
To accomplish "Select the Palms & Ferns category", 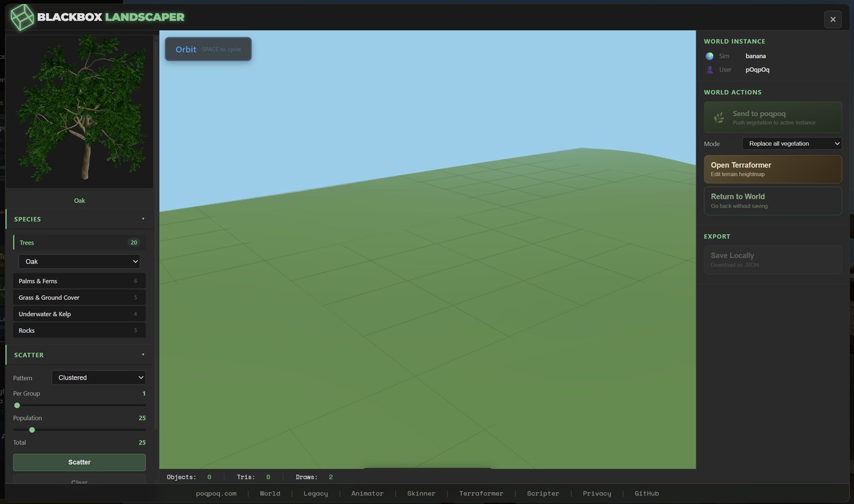I will 79,281.
